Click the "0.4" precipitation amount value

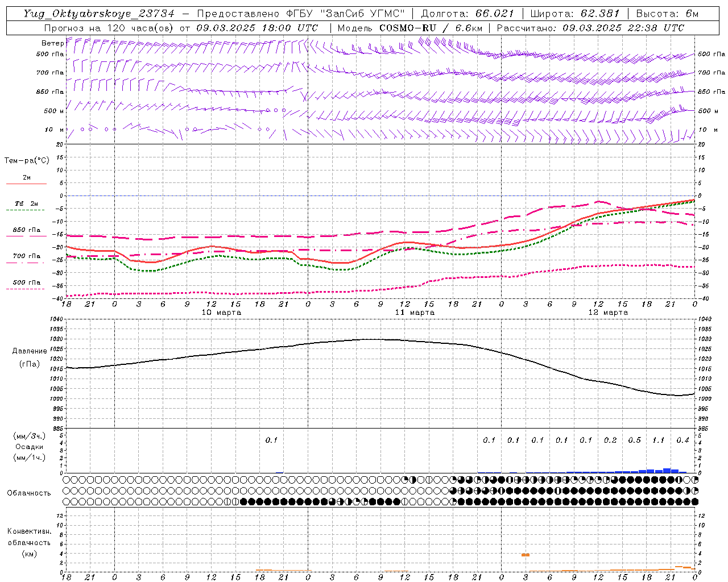click(682, 440)
